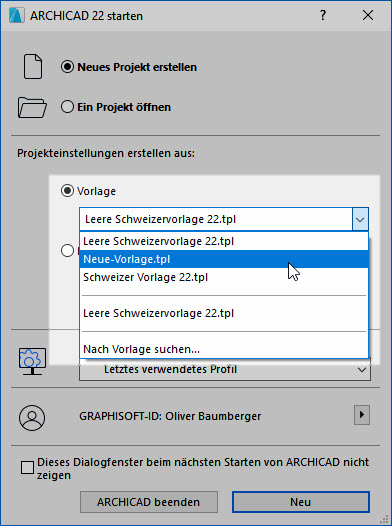Close the ARCHICAD 22 starten dialog
Viewport: 392px width, 526px height.
click(368, 15)
